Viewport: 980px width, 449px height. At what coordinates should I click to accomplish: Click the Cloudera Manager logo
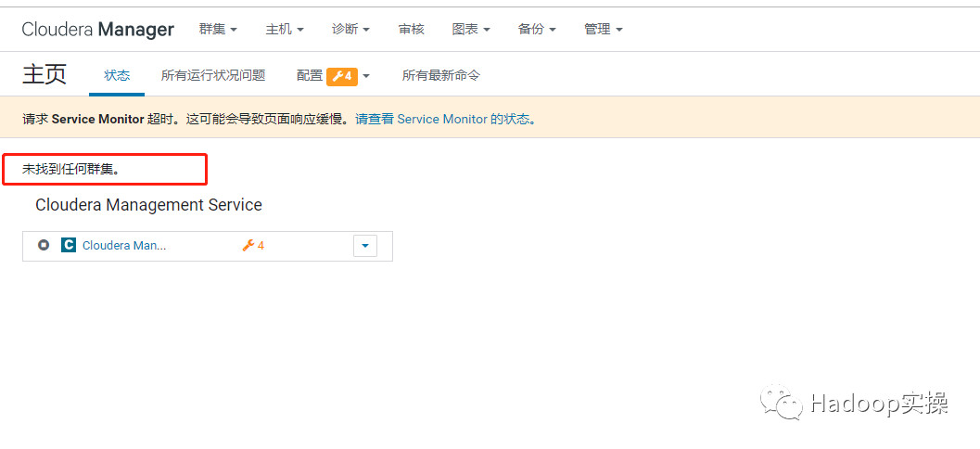pyautogui.click(x=98, y=30)
